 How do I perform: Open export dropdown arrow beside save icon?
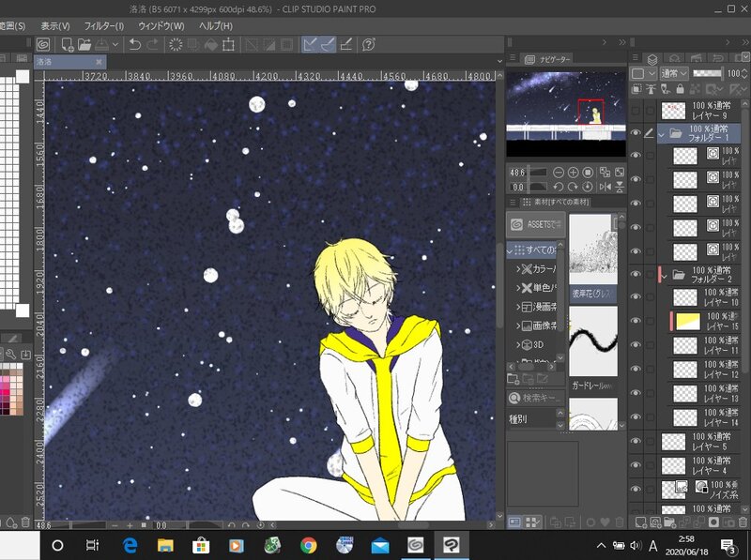tap(115, 45)
